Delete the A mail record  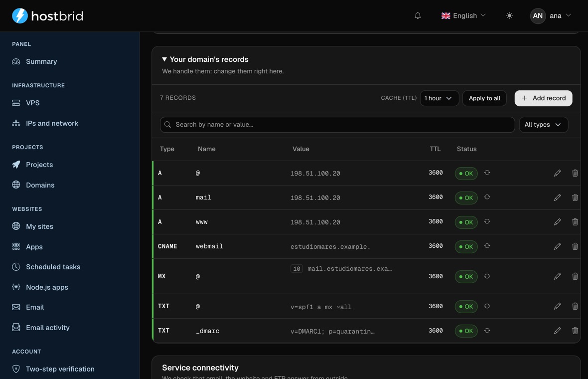coord(575,197)
